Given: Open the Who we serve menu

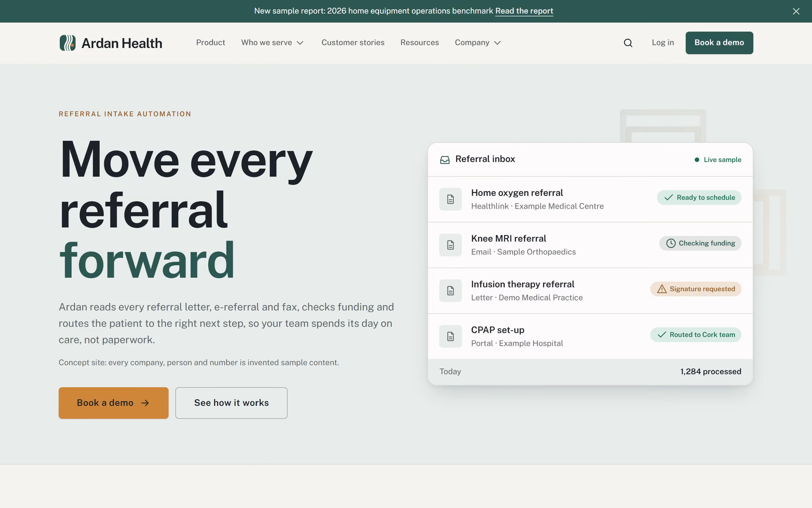Looking at the screenshot, I should tap(272, 43).
